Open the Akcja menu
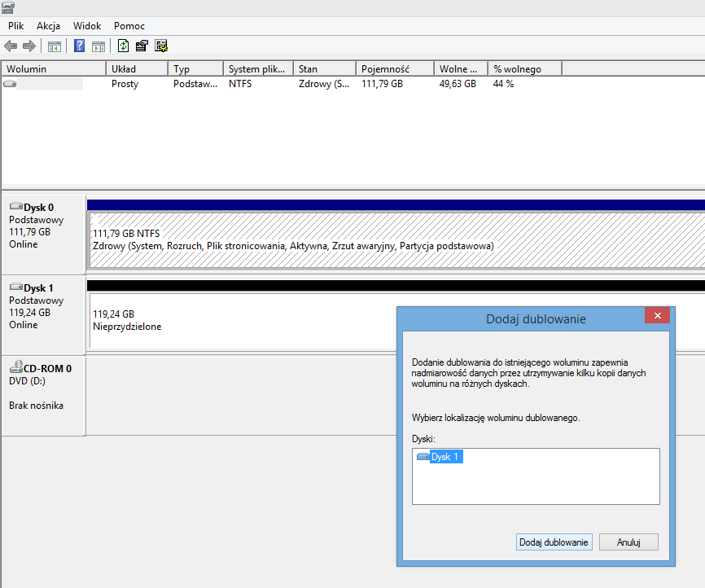Image resolution: width=705 pixels, height=588 pixels. tap(48, 26)
